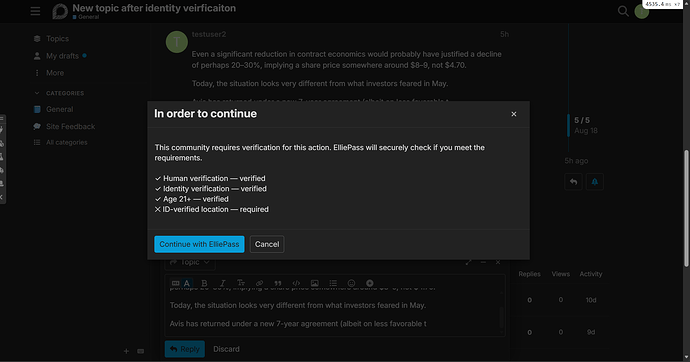This screenshot has height=362, width=690.
Task: Open the search magnifier icon
Action: [623, 11]
